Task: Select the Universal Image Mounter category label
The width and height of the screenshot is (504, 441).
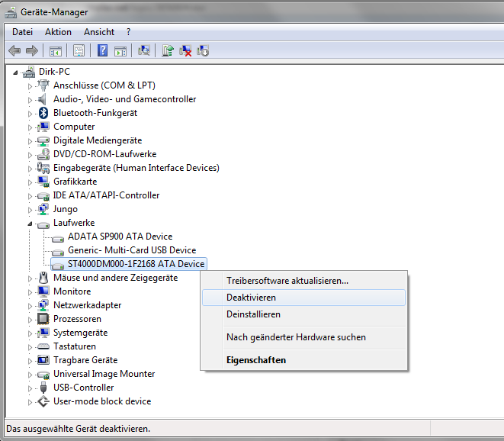Action: point(104,374)
